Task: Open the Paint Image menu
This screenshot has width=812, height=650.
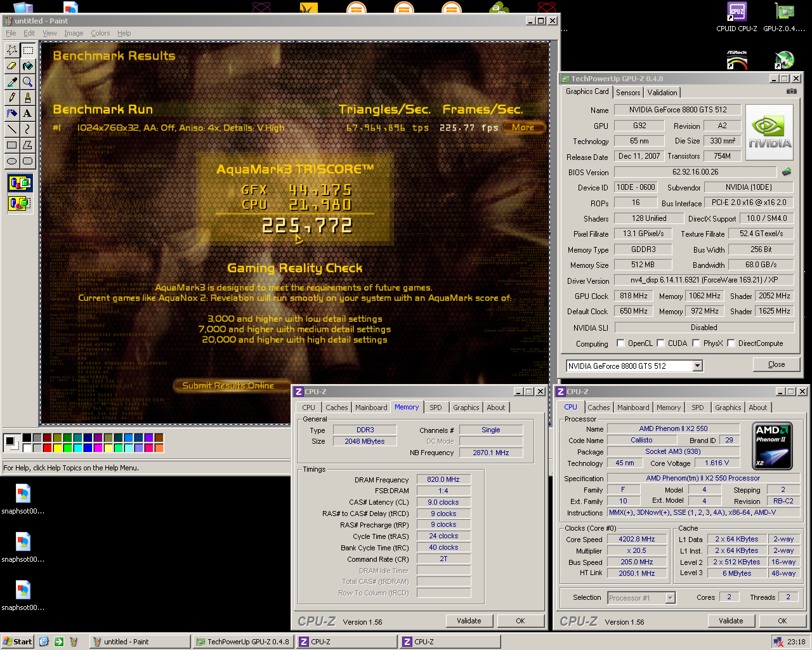Action: (x=74, y=33)
